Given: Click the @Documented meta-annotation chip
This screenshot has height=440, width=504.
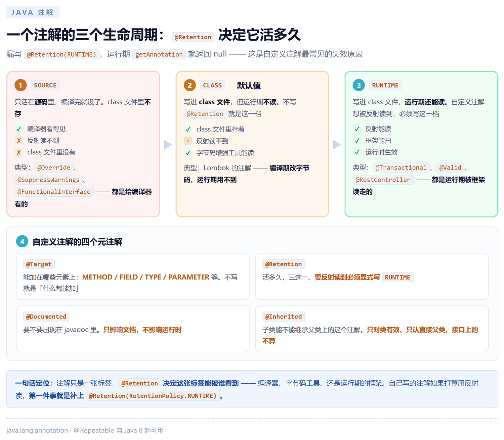Looking at the screenshot, I should [x=46, y=316].
